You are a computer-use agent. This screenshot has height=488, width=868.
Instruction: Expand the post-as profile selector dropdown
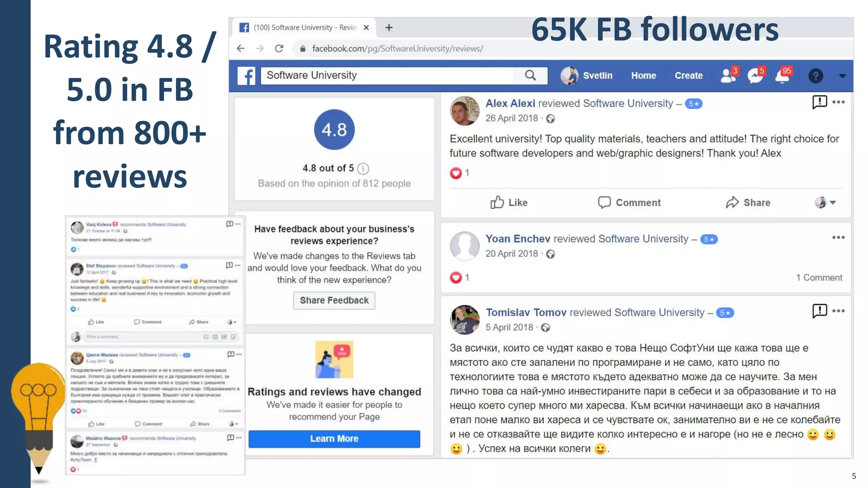point(825,202)
